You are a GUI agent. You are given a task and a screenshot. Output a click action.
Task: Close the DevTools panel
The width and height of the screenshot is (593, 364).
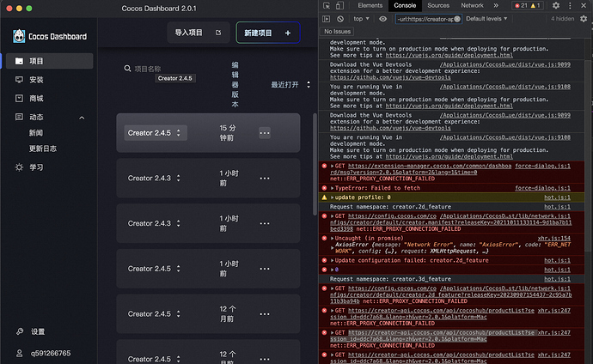pyautogui.click(x=584, y=6)
